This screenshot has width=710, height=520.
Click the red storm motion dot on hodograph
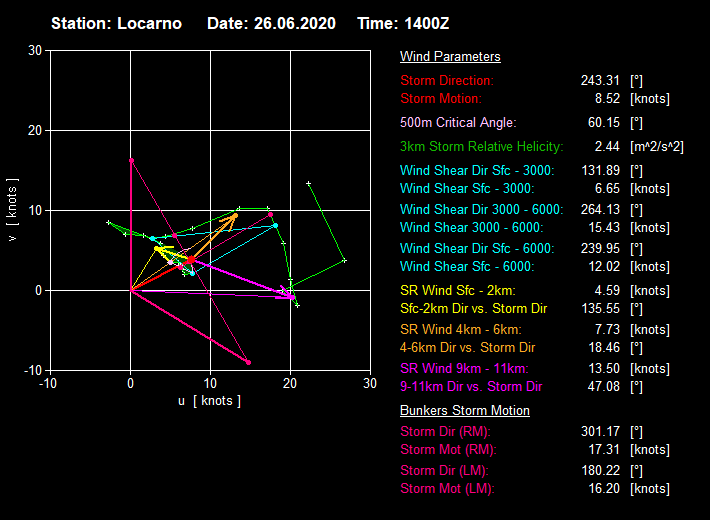pos(191,260)
